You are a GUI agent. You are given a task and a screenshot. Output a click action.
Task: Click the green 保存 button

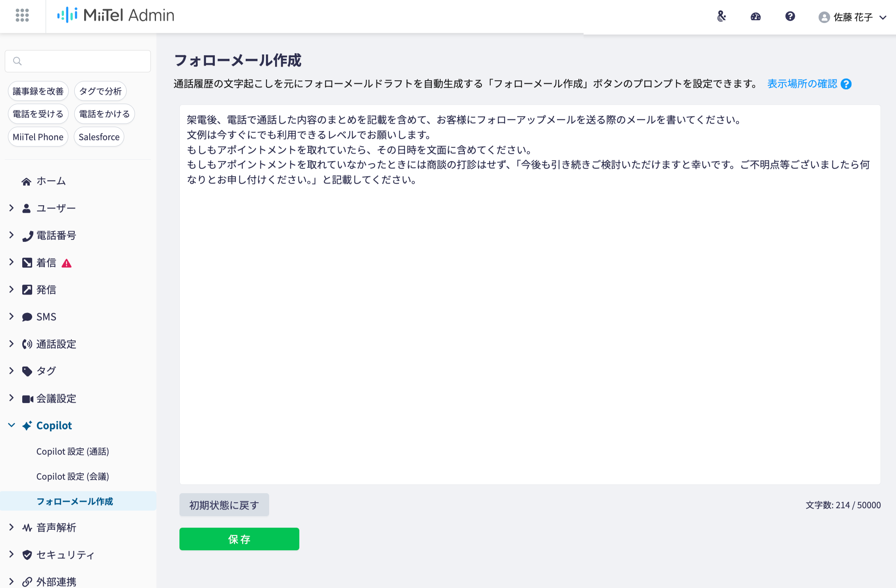tap(239, 539)
